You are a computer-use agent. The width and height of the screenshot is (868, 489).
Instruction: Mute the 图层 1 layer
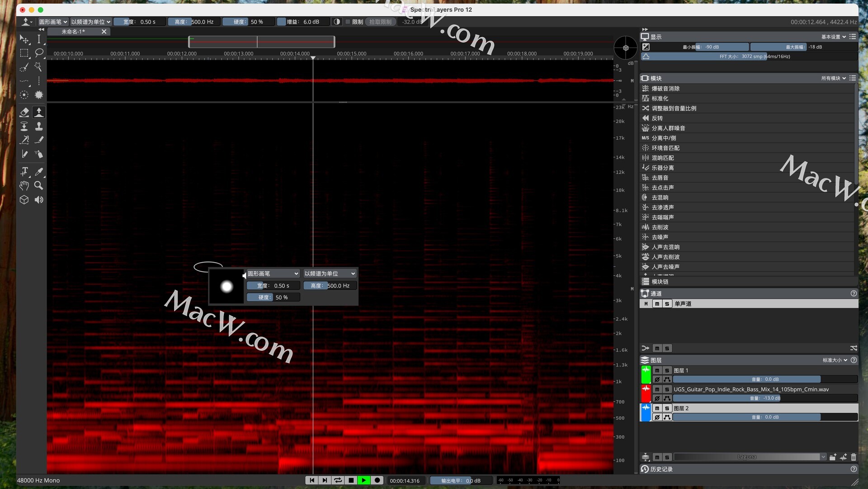coord(657,370)
